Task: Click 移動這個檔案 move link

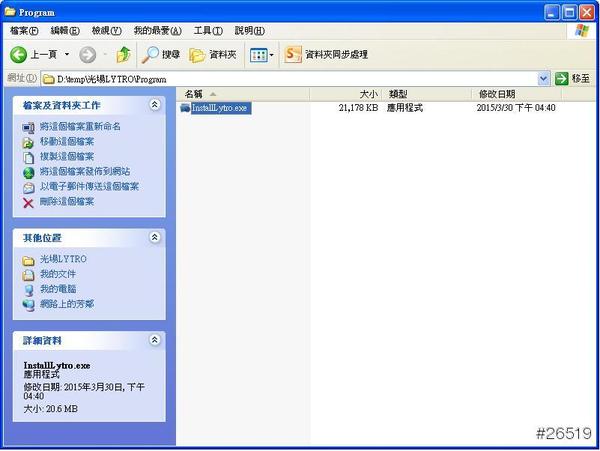Action: point(67,142)
